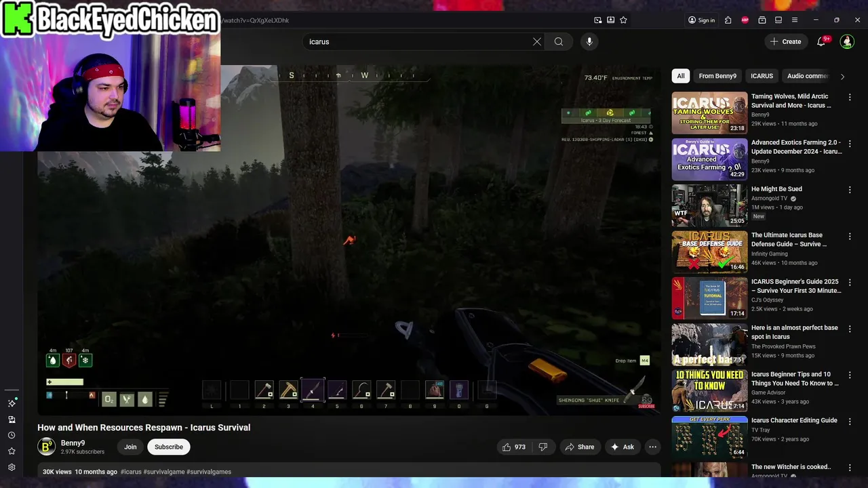Open options menu for ICARUS Beginner's Guide 2025
Image resolution: width=868 pixels, height=488 pixels.
point(850,282)
